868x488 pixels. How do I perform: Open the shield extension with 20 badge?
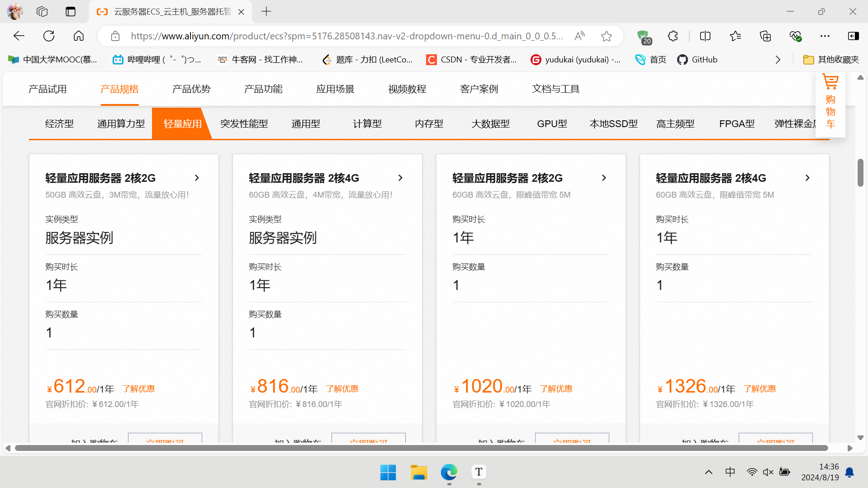click(644, 37)
